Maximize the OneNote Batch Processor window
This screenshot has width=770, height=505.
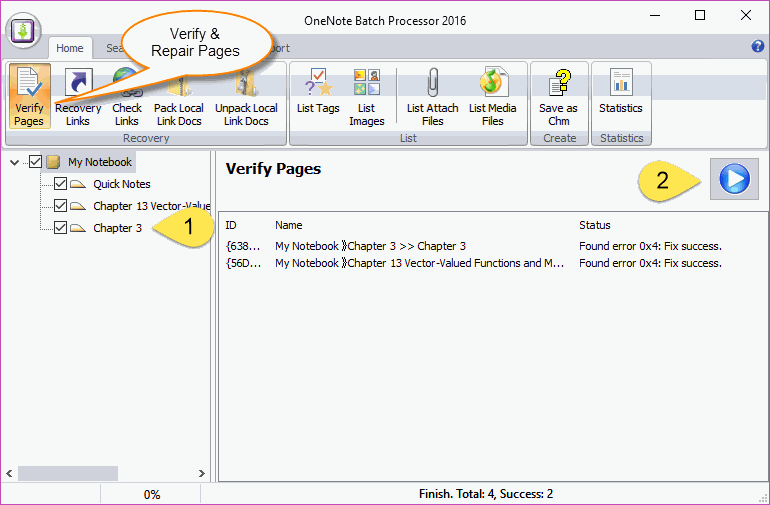pyautogui.click(x=700, y=15)
